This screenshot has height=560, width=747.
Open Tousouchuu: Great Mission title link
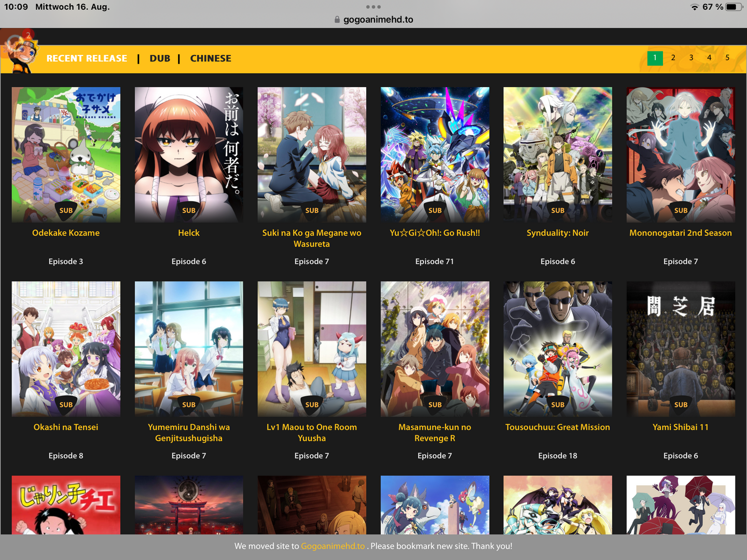pyautogui.click(x=558, y=427)
